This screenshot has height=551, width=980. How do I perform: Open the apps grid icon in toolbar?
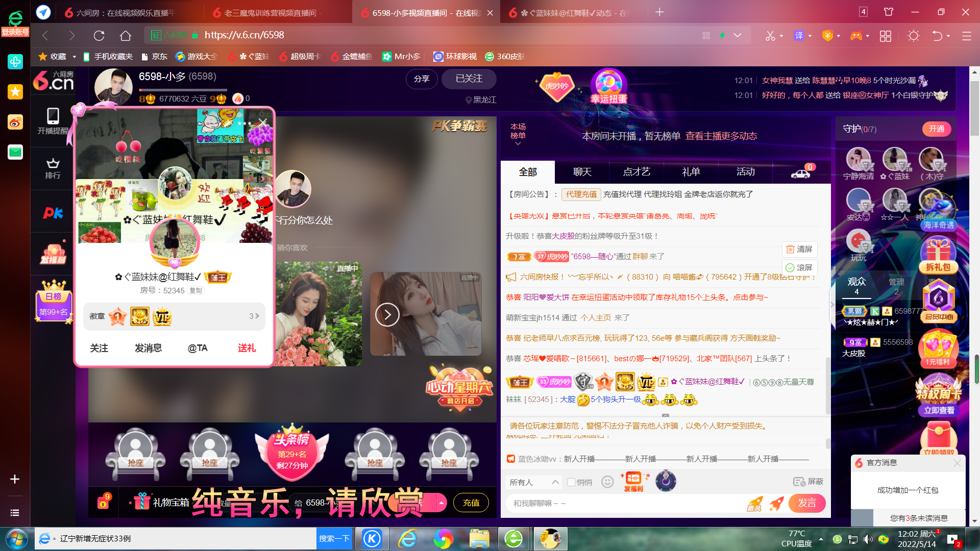[886, 36]
